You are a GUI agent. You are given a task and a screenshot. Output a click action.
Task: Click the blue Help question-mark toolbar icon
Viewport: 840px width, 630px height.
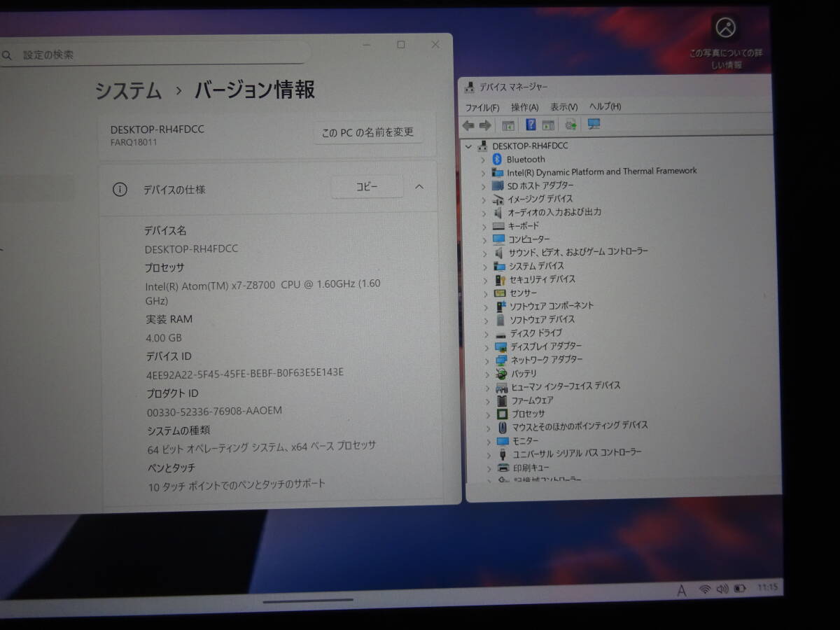coord(531,125)
